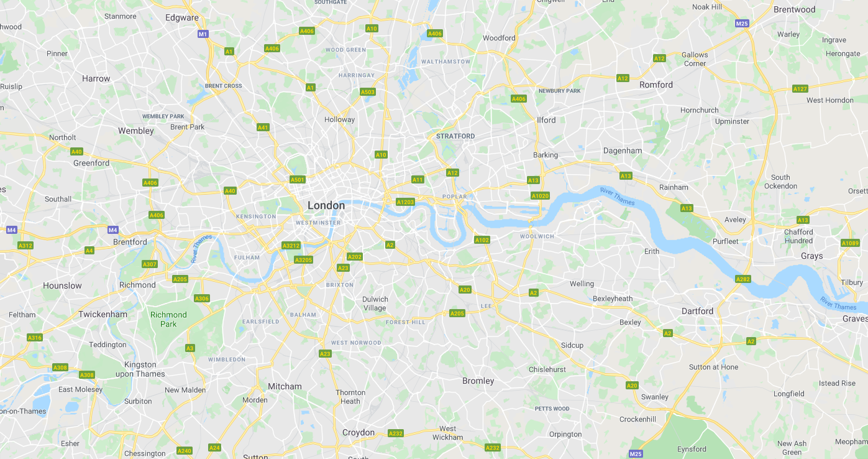Click the Richmond Park label
Screen dimensions: 868x459
point(168,319)
